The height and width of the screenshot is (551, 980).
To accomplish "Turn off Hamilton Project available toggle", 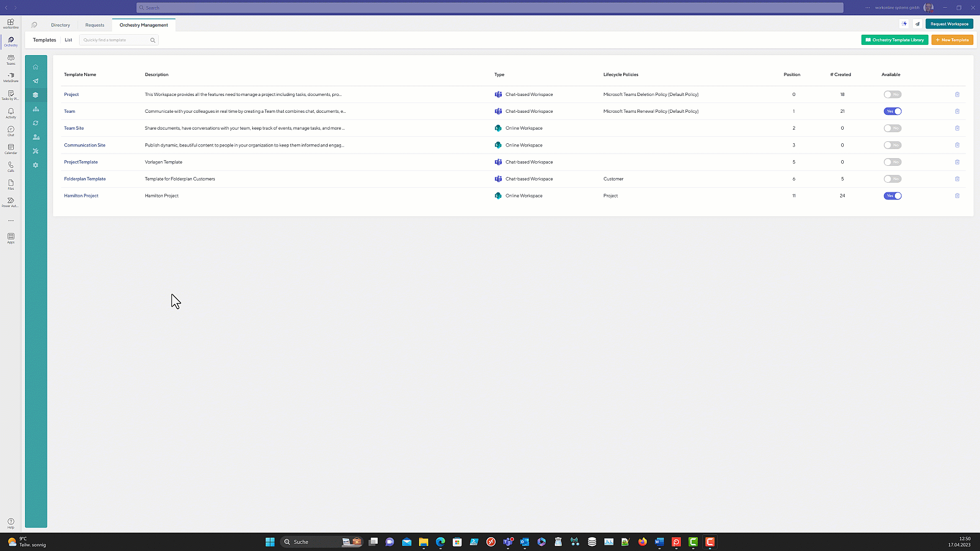I will [892, 196].
